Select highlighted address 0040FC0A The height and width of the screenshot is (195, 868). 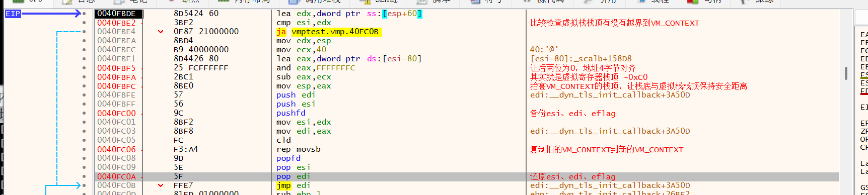pos(116,176)
